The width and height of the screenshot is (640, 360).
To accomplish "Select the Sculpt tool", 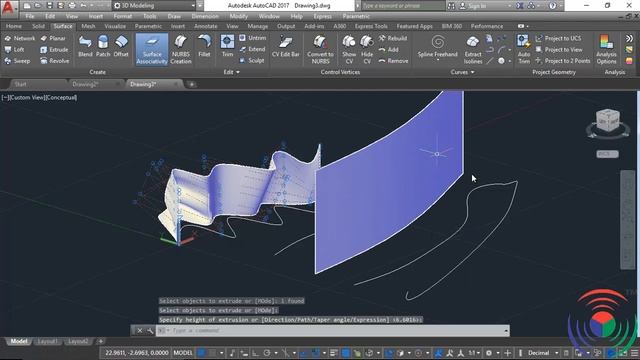I will click(252, 60).
